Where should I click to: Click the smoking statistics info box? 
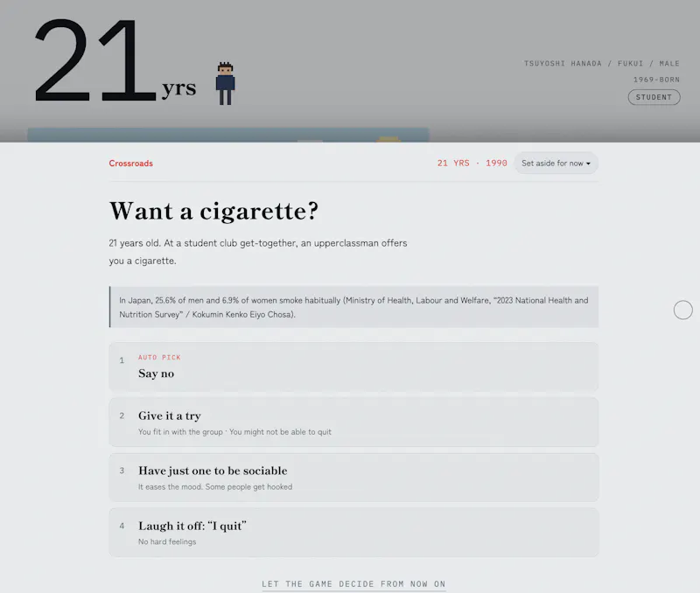(x=353, y=307)
